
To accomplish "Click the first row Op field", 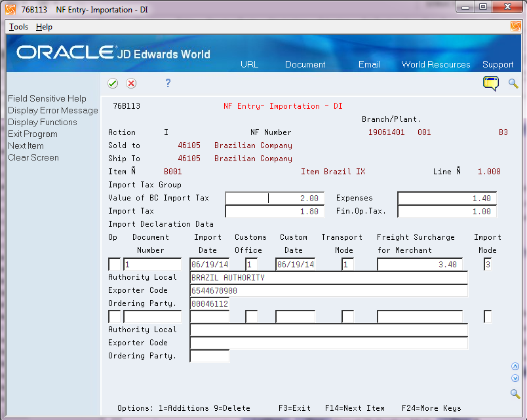I will coord(114,264).
